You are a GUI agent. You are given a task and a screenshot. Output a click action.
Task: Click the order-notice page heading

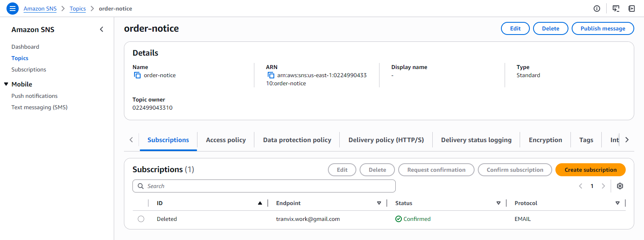pos(152,28)
